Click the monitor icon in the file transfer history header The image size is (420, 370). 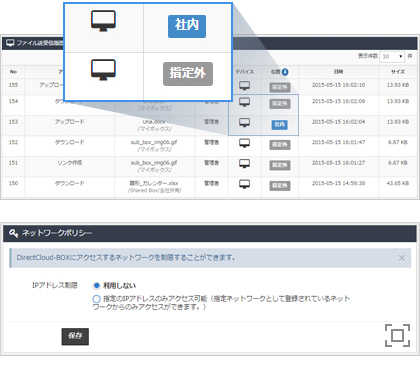click(10, 43)
